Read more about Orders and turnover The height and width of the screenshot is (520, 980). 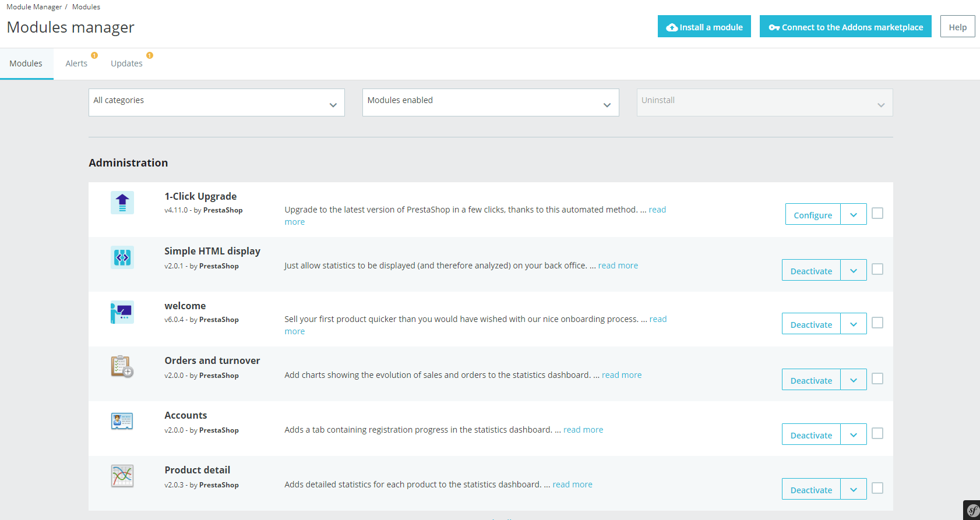[622, 375]
